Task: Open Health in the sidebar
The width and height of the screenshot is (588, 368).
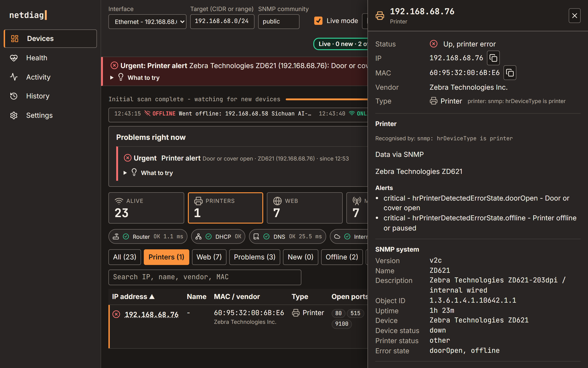Action: [x=50, y=58]
